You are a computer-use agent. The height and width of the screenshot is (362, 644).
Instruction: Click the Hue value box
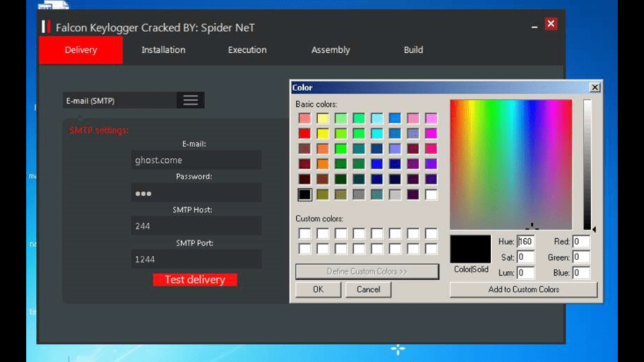click(525, 241)
